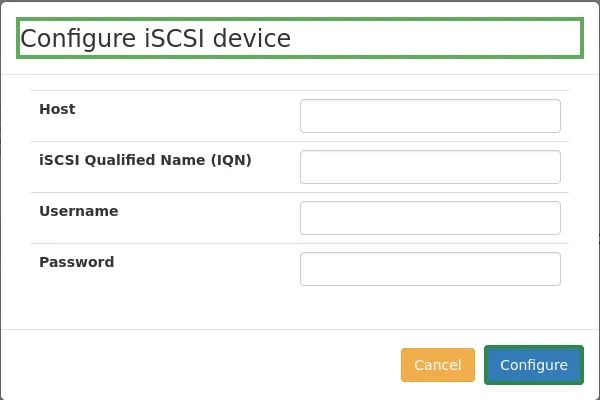Select the Username input field
The height and width of the screenshot is (400, 600).
pyautogui.click(x=430, y=218)
